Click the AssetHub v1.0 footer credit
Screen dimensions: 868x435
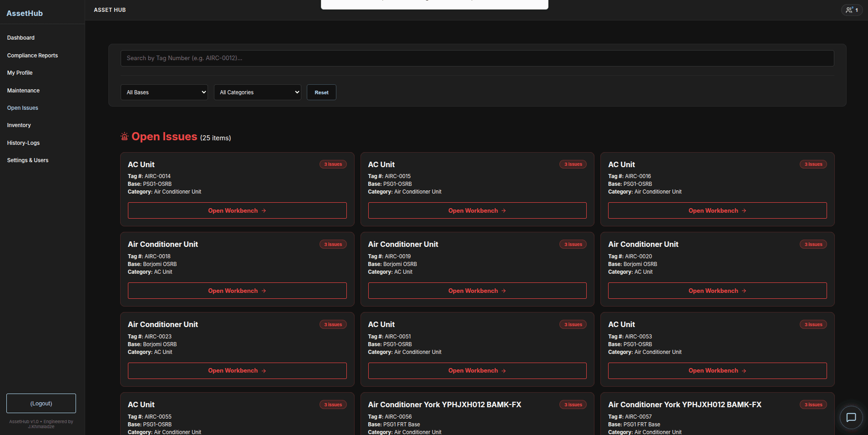tap(41, 424)
